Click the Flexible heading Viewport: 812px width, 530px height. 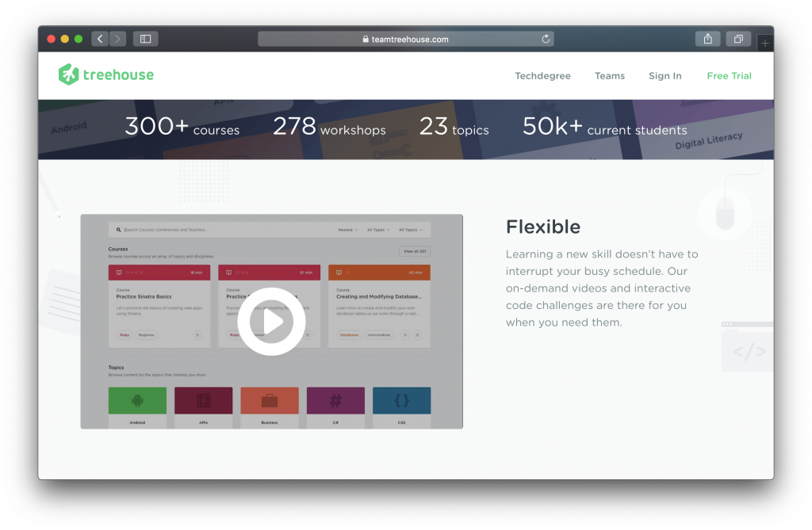point(543,227)
